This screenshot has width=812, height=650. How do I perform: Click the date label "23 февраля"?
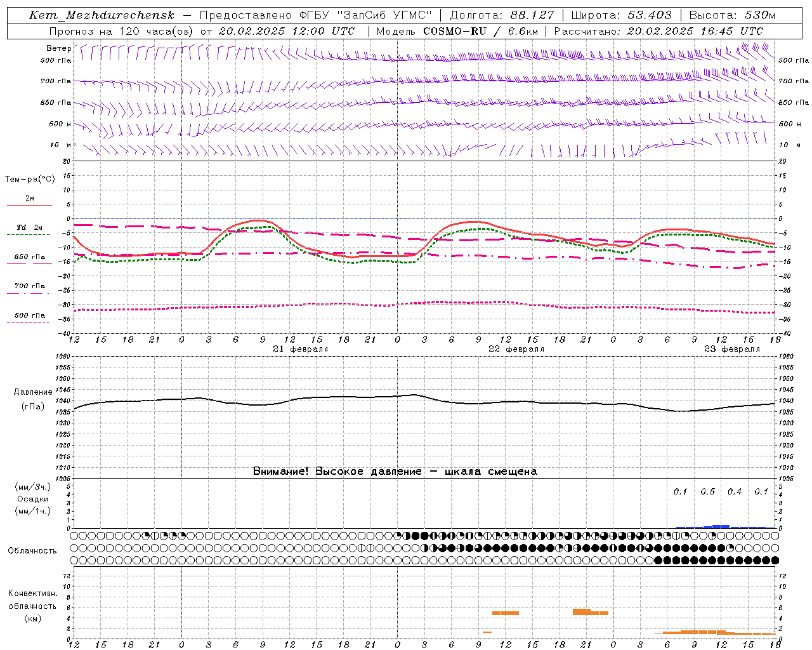click(732, 349)
